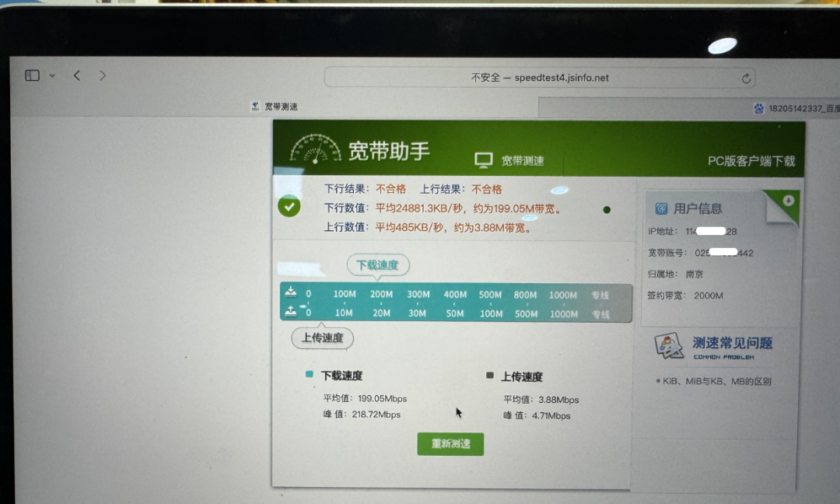This screenshot has height=504, width=840.
Task: Go back with the back arrow
Action: (77, 75)
